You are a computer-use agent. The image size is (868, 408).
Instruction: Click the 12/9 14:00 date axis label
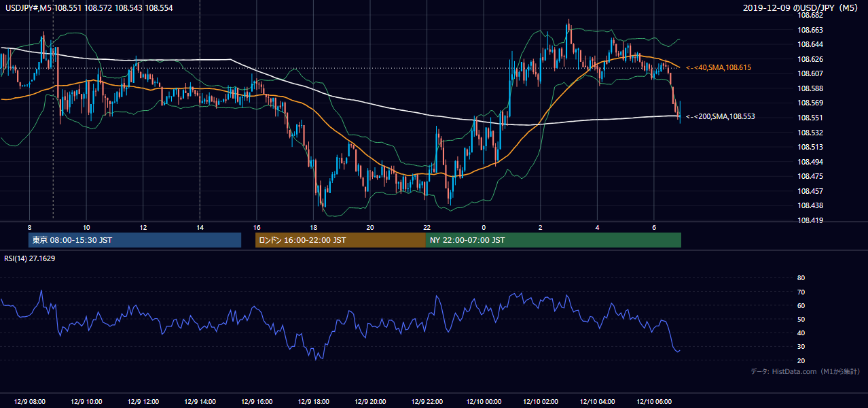200,401
